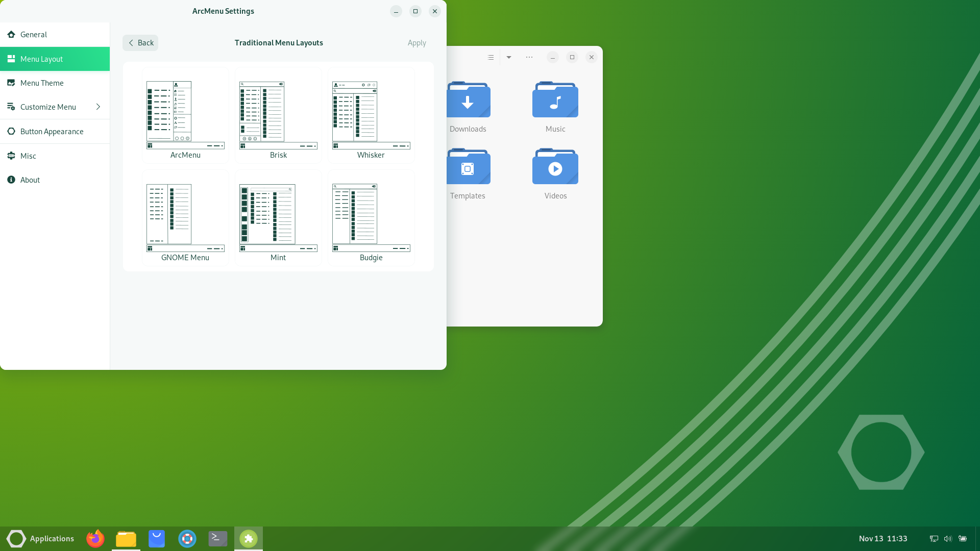Screen dimensions: 980x551
Task: Open the Menu Layout sidebar page
Action: coord(55,59)
